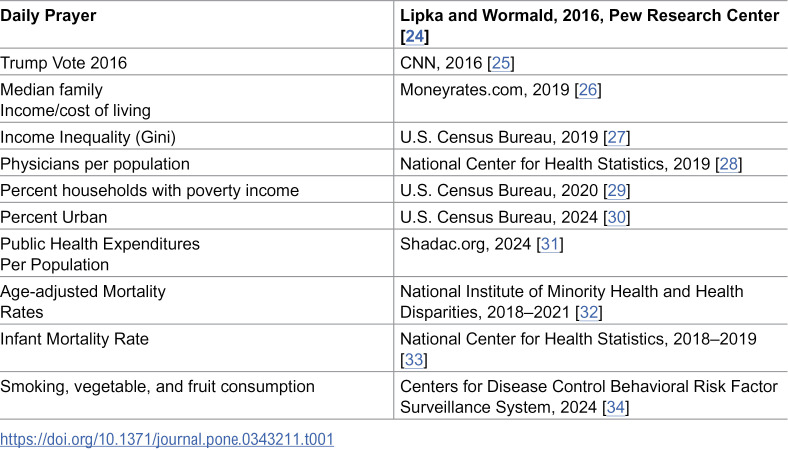Follow reference 26 for Moneyrates.com
Viewport: 788px width, 450px height.
tap(587, 89)
